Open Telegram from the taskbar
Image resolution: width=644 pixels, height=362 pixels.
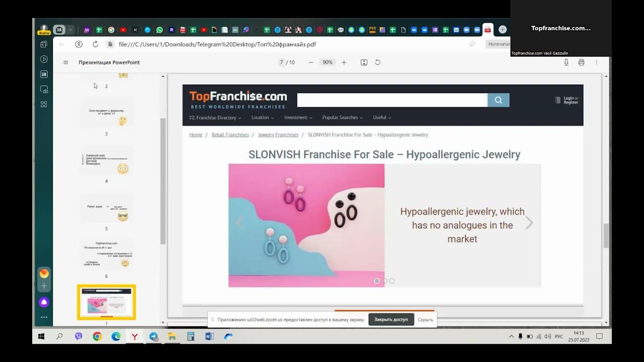[x=153, y=336]
